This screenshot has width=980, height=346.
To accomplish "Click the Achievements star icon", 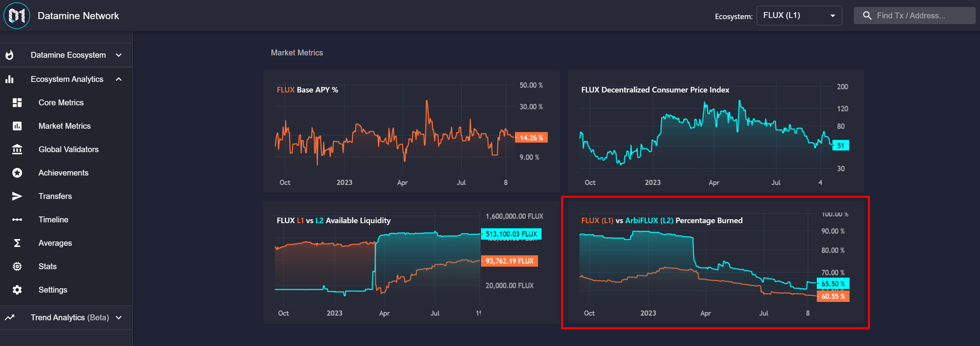I will pos(17,173).
